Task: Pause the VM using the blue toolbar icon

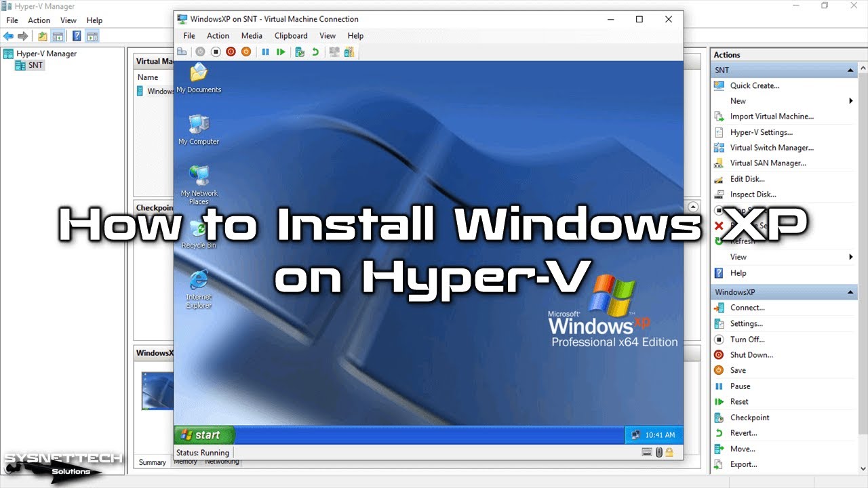Action: 266,52
